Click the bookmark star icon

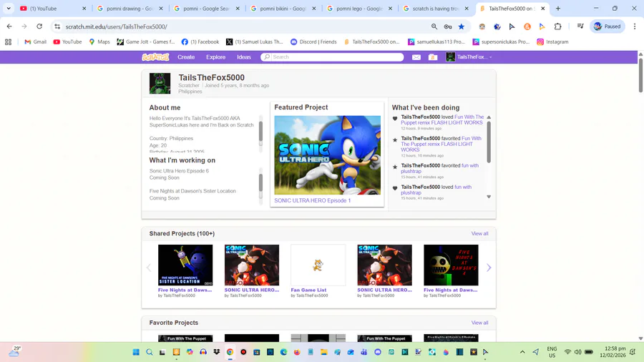coord(462,26)
